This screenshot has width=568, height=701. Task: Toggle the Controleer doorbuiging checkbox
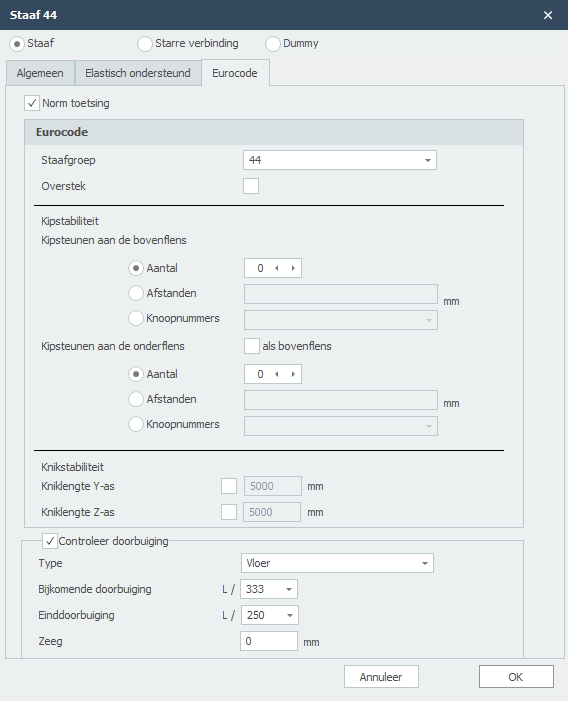(50, 541)
